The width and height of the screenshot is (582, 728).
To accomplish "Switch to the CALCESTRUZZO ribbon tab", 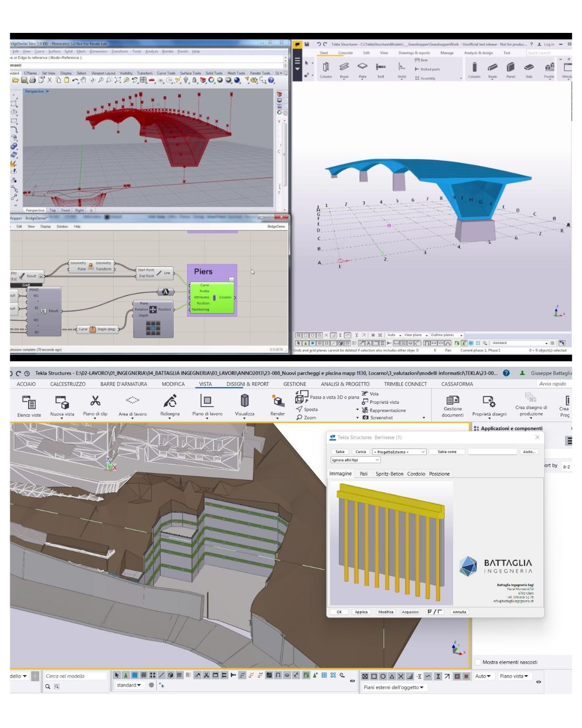I will 68,384.
